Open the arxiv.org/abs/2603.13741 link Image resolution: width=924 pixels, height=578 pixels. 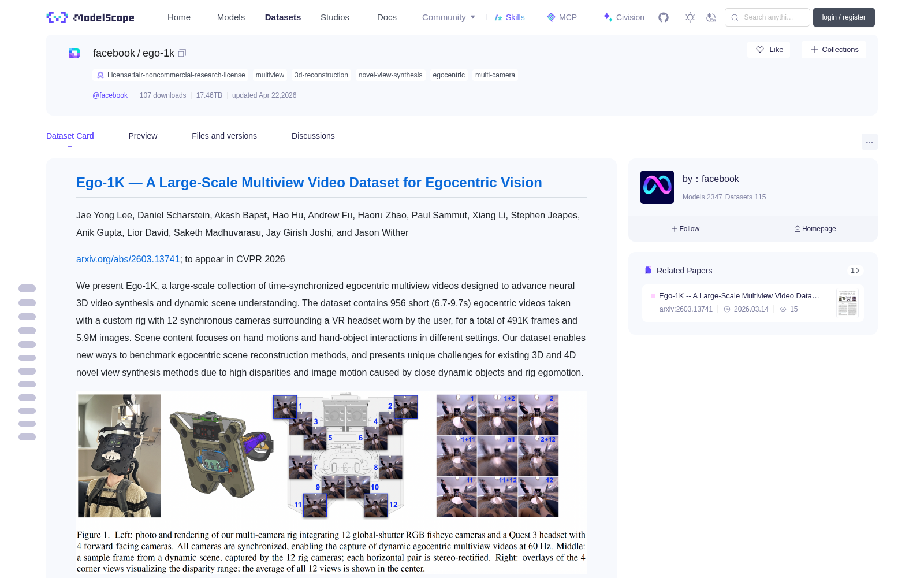click(128, 259)
